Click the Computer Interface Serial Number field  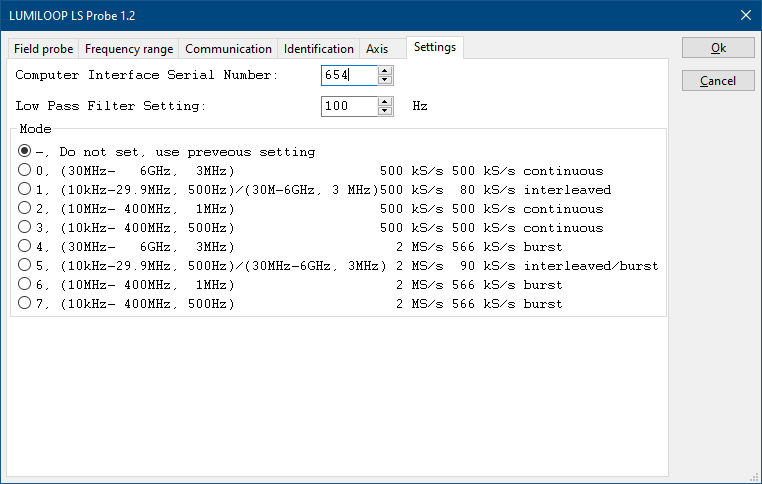(x=349, y=76)
